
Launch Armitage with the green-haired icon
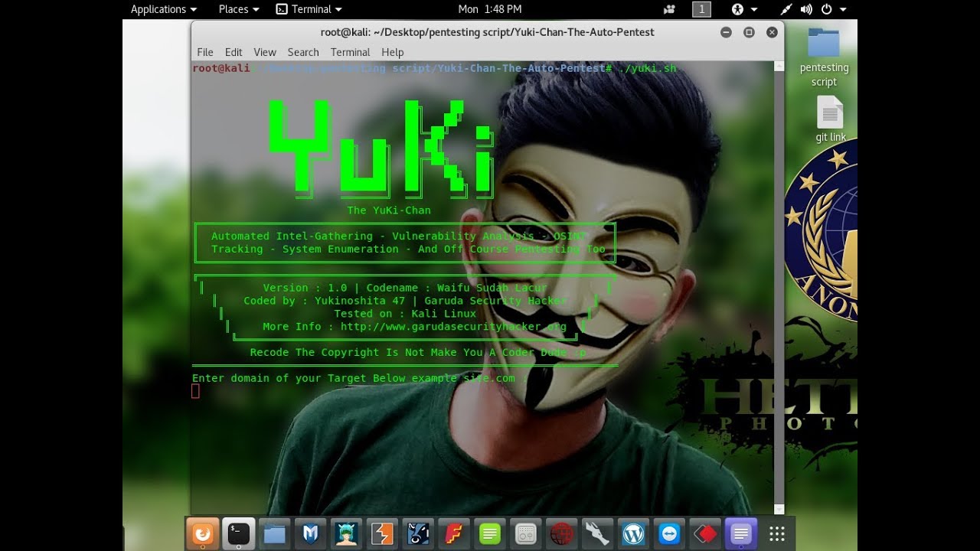tap(347, 533)
